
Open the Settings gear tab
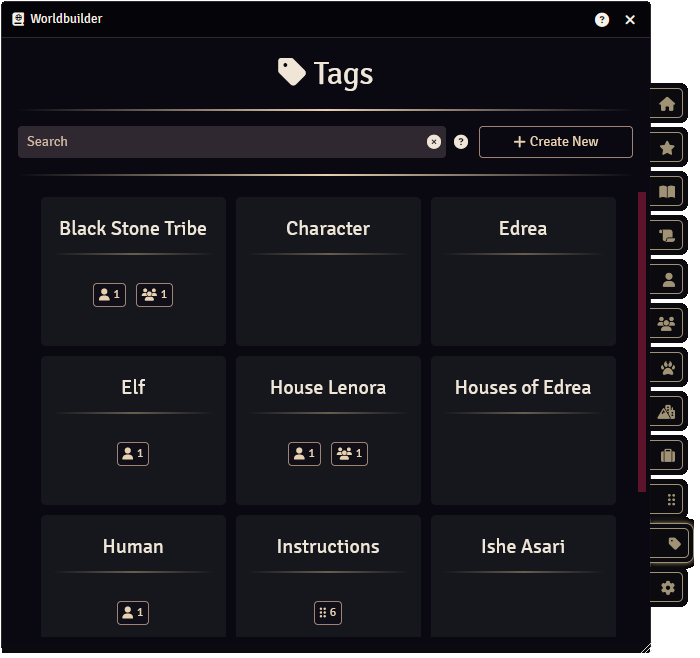tap(667, 587)
